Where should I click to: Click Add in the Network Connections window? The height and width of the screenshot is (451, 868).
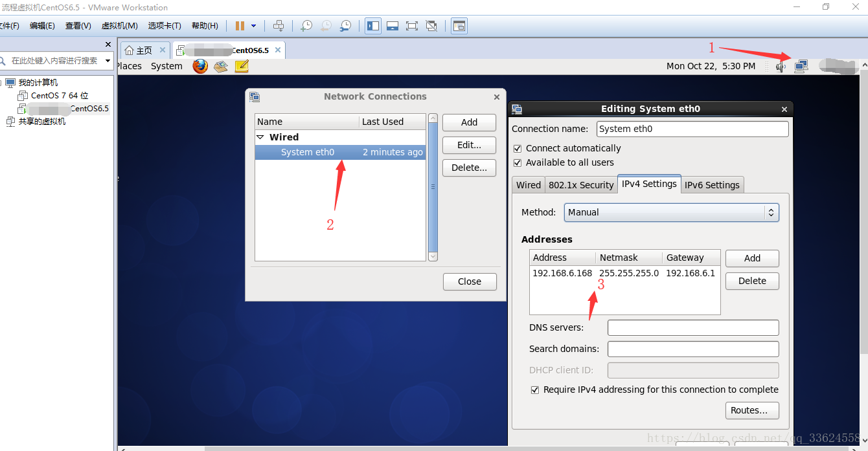469,122
